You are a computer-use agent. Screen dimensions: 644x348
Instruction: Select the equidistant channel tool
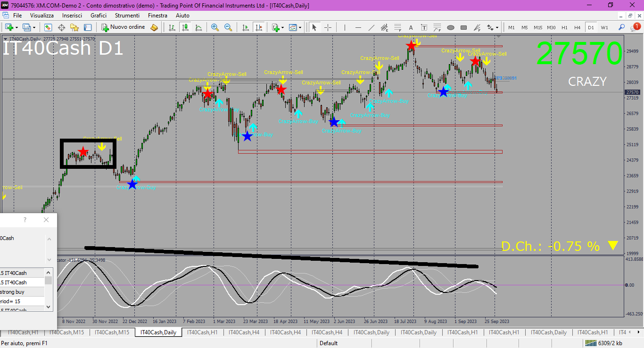[384, 27]
